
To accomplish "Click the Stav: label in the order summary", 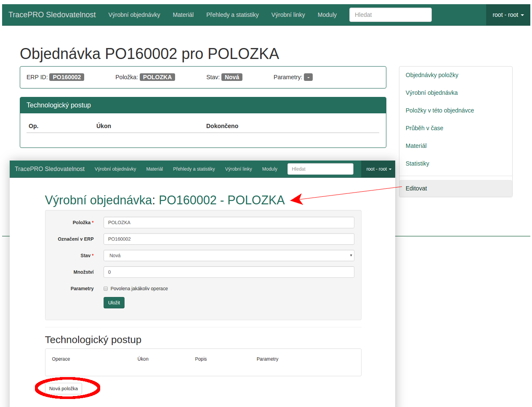I will 213,77.
